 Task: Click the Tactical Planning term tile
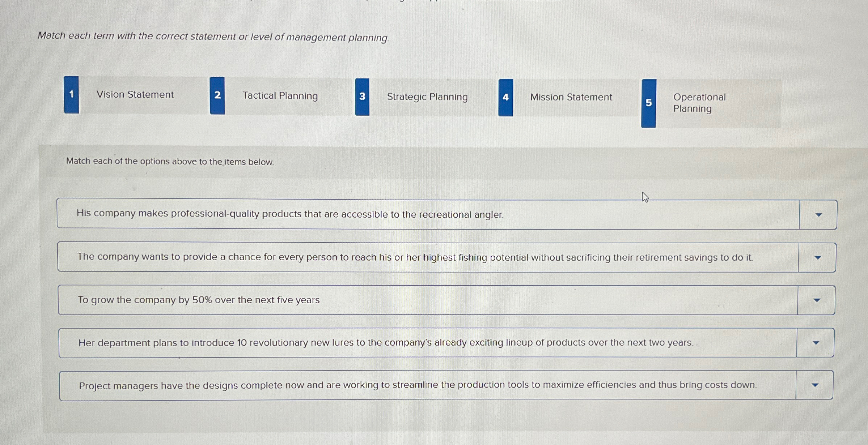[280, 96]
